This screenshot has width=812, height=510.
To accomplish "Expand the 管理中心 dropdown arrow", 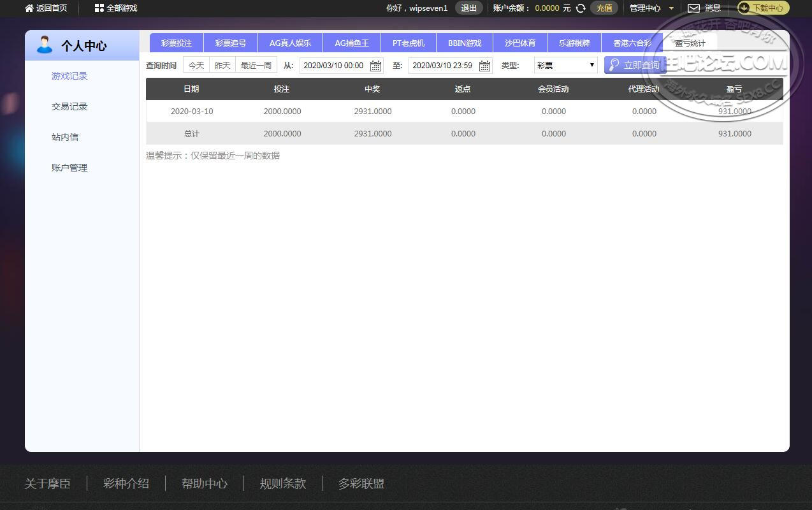I will click(671, 8).
